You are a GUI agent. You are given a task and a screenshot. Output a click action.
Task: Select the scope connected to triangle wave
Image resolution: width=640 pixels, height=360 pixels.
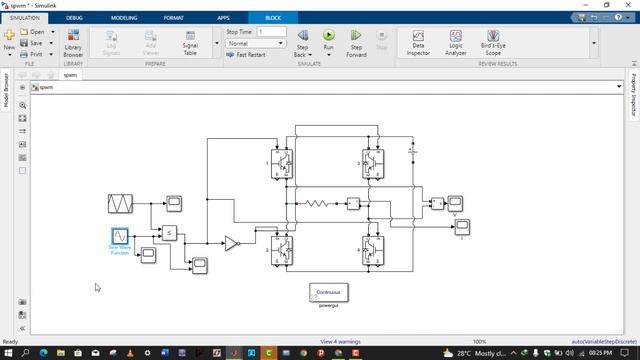tap(174, 203)
